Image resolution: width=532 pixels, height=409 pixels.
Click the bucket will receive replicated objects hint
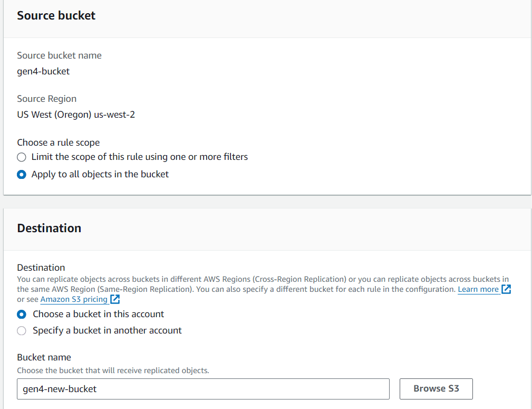coord(113,370)
